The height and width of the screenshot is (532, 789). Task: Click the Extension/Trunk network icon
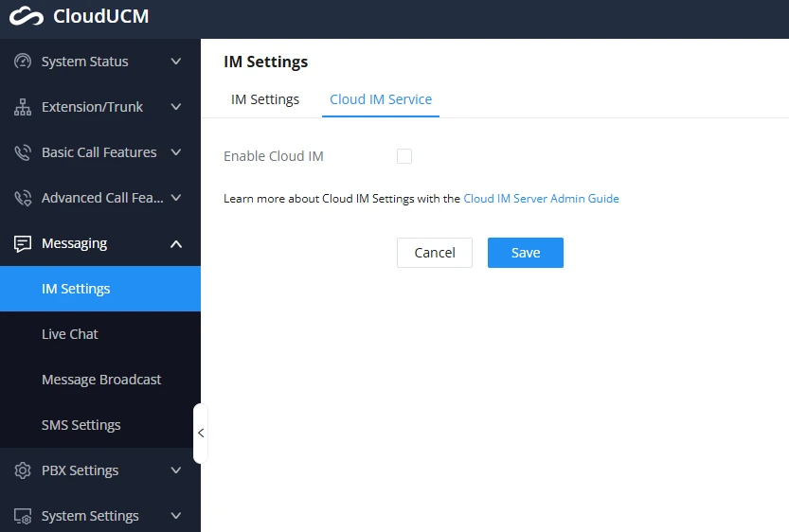click(x=23, y=107)
